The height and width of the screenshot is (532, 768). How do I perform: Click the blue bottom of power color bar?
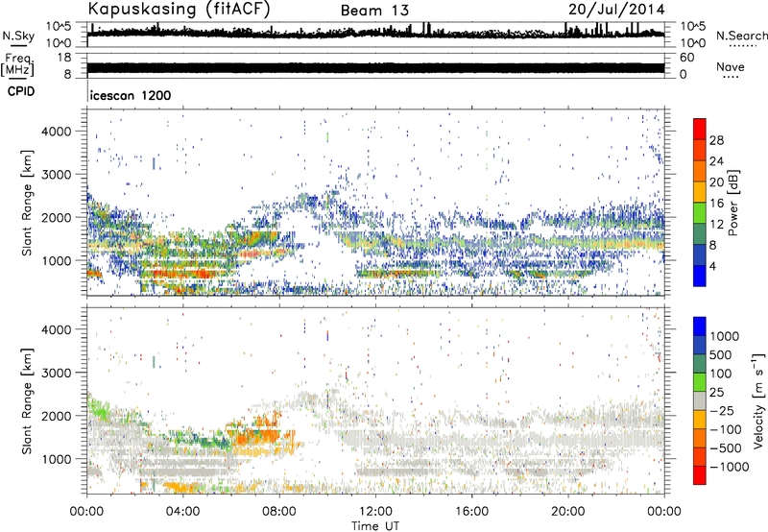click(700, 276)
